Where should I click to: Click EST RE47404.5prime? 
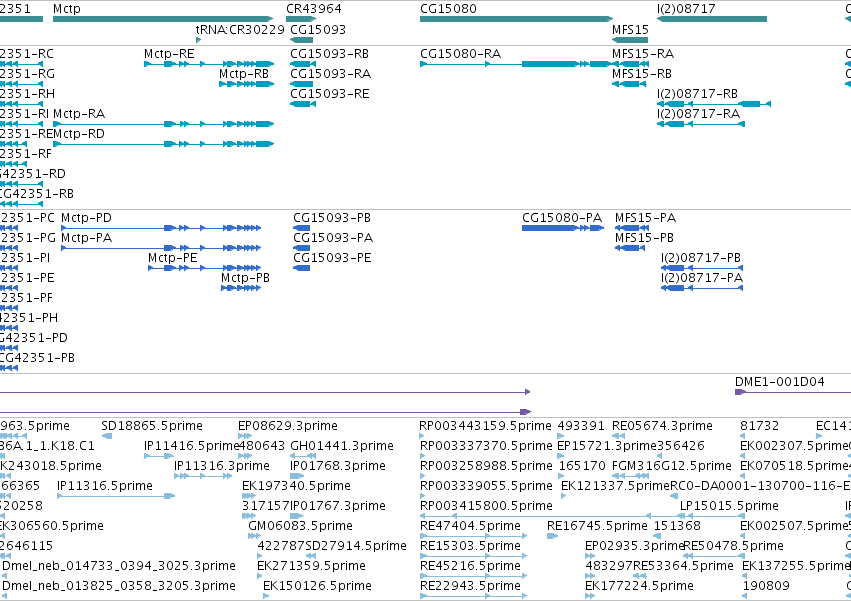coord(470,527)
